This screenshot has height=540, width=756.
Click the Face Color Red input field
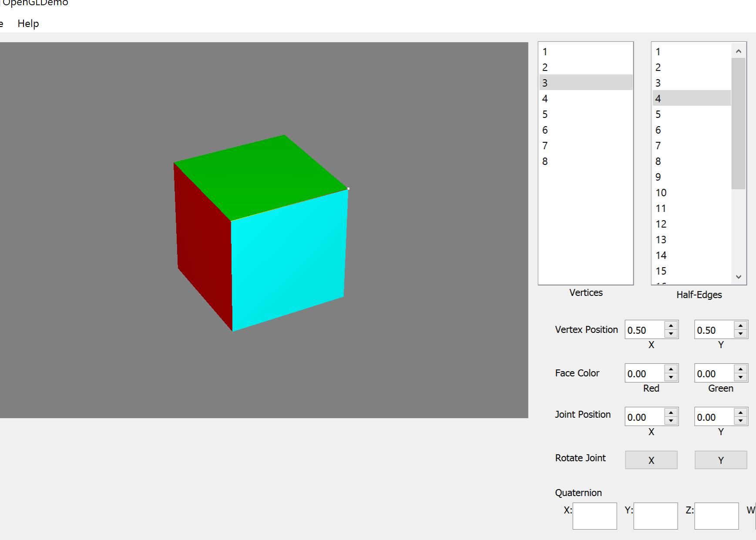(x=645, y=374)
